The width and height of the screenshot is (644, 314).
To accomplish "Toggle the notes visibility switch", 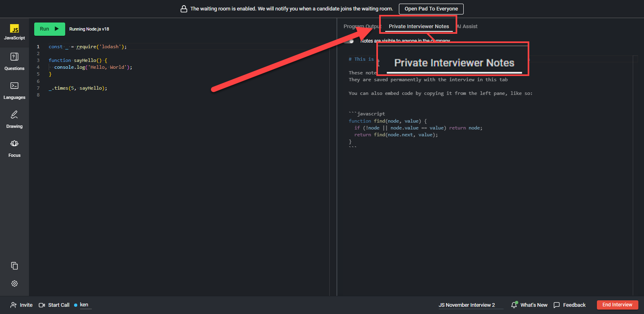I will [x=349, y=41].
